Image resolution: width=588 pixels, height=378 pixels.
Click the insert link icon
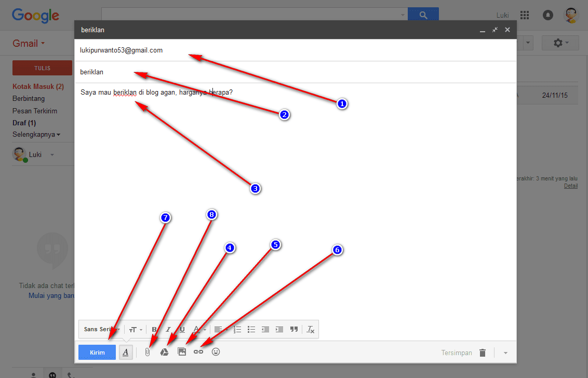click(198, 352)
